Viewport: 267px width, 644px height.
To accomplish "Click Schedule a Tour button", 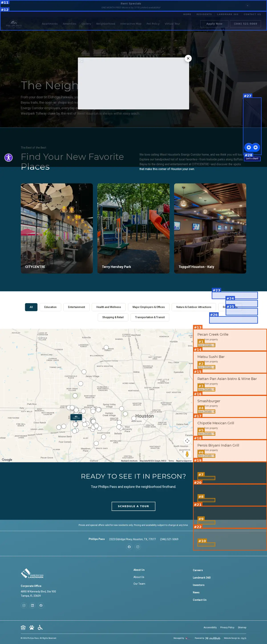I will [133, 506].
